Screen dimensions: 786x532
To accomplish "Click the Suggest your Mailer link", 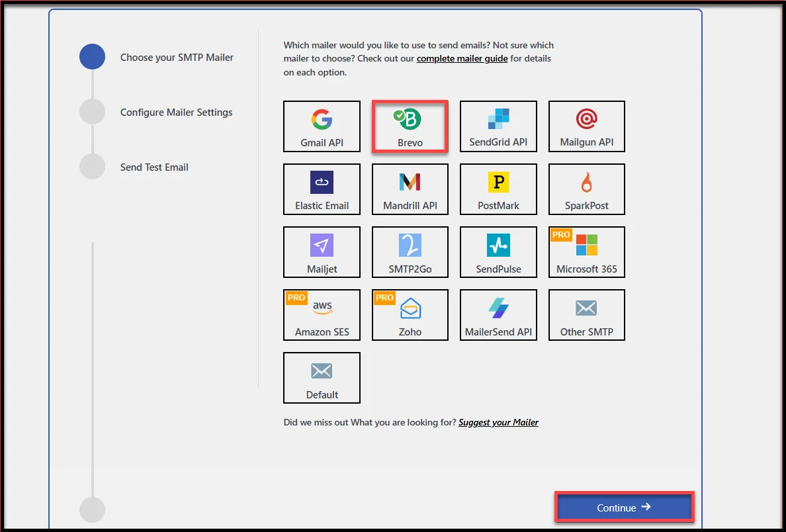I will 498,422.
